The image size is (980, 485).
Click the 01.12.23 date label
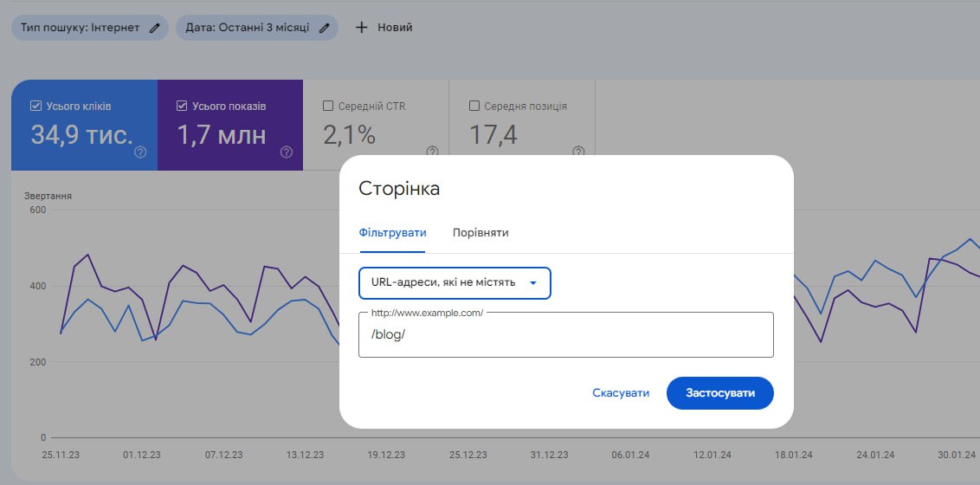point(142,455)
